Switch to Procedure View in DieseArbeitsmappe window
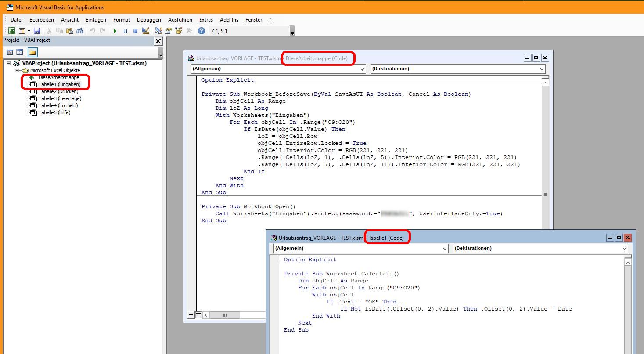 [x=191, y=314]
